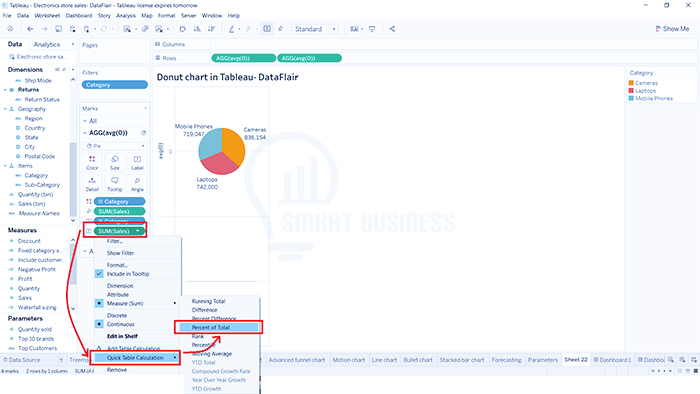Image resolution: width=700 pixels, height=394 pixels.
Task: Click the Redo forward arrow in toolbar
Action: tap(44, 29)
